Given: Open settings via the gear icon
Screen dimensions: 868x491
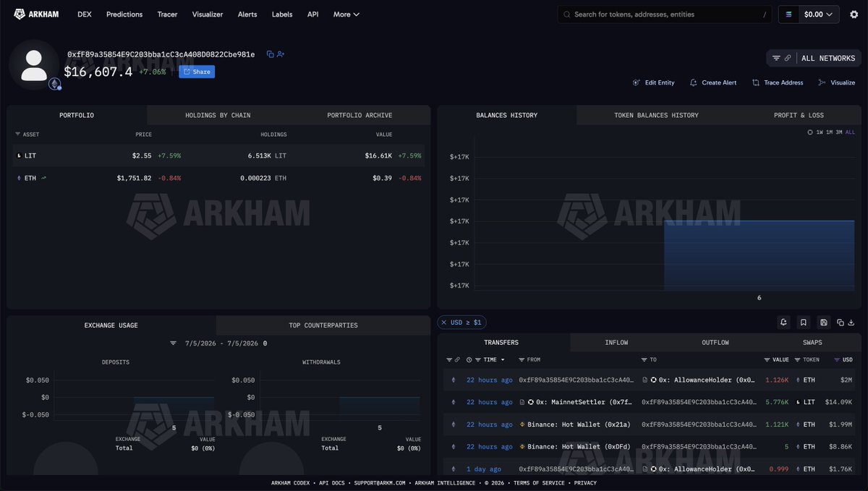Looking at the screenshot, I should coord(854,14).
